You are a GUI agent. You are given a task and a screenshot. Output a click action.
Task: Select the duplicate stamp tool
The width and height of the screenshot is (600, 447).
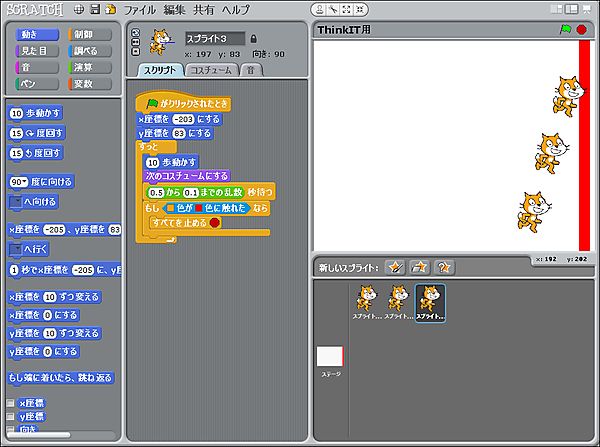(320, 10)
